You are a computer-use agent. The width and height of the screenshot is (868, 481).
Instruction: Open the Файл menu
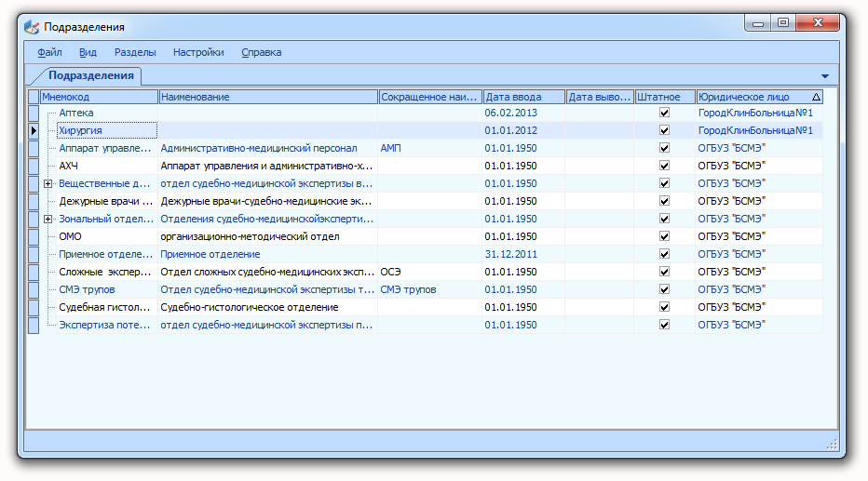tap(49, 52)
